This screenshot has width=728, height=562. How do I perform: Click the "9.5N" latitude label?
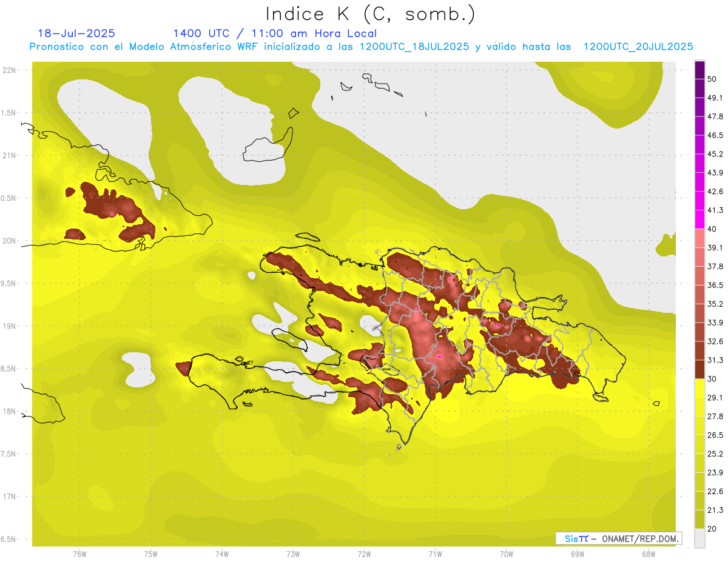coord(9,284)
